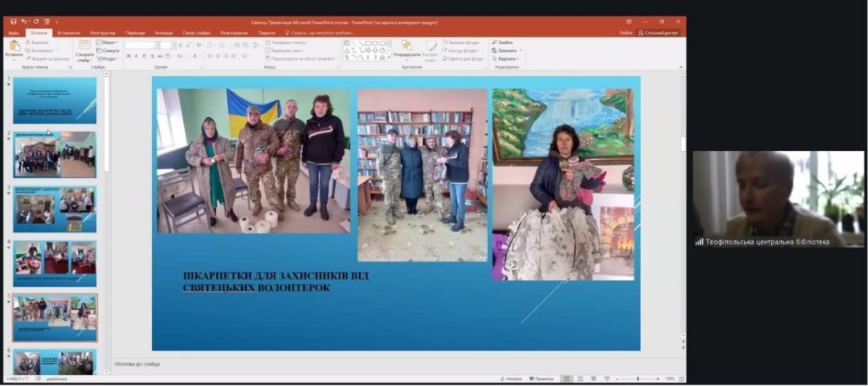Open the Insert (Вставлення) ribbon tab
The height and width of the screenshot is (386, 868).
69,33
